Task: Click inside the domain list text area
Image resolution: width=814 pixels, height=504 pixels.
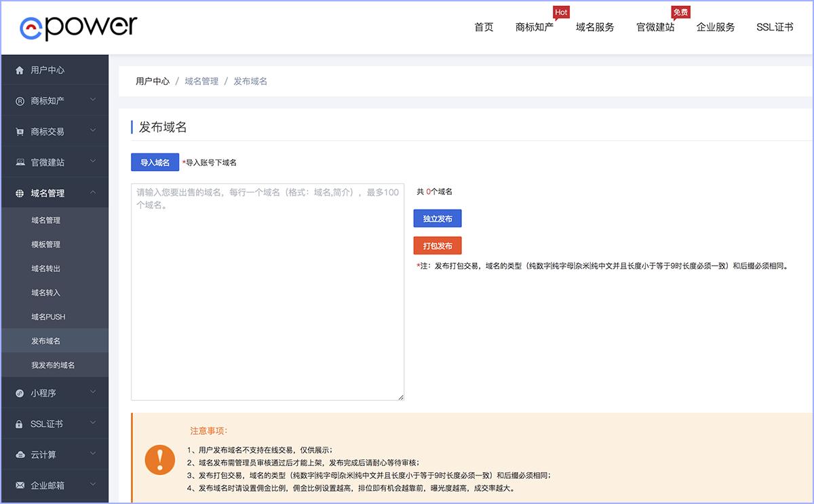Action: coord(267,292)
